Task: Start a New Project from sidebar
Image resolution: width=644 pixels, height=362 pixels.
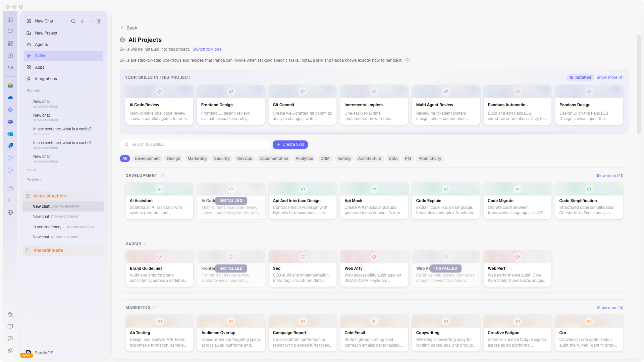Action: pyautogui.click(x=63, y=33)
